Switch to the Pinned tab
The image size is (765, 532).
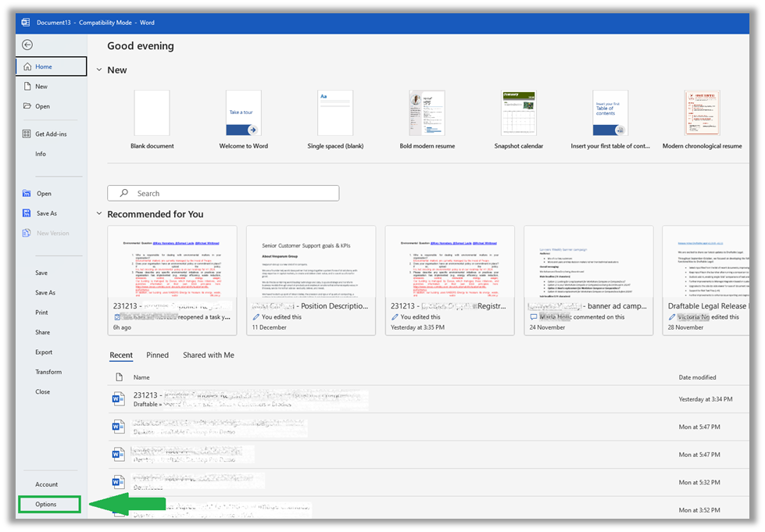(x=157, y=355)
